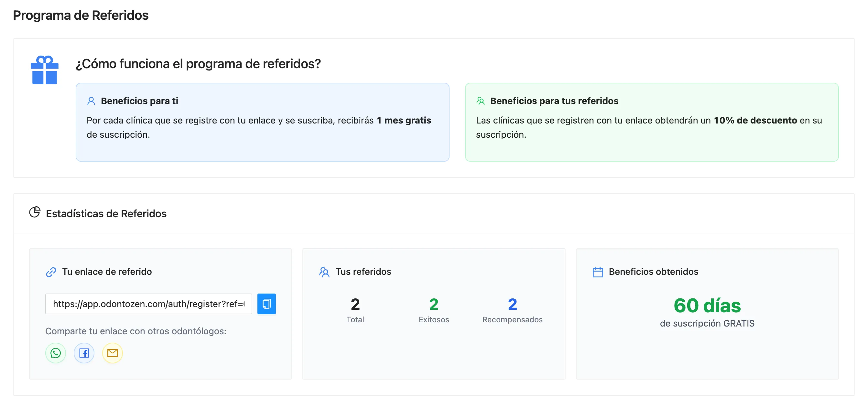Image resolution: width=868 pixels, height=408 pixels.
Task: Click the users icon beside Tus referidos
Action: (324, 272)
